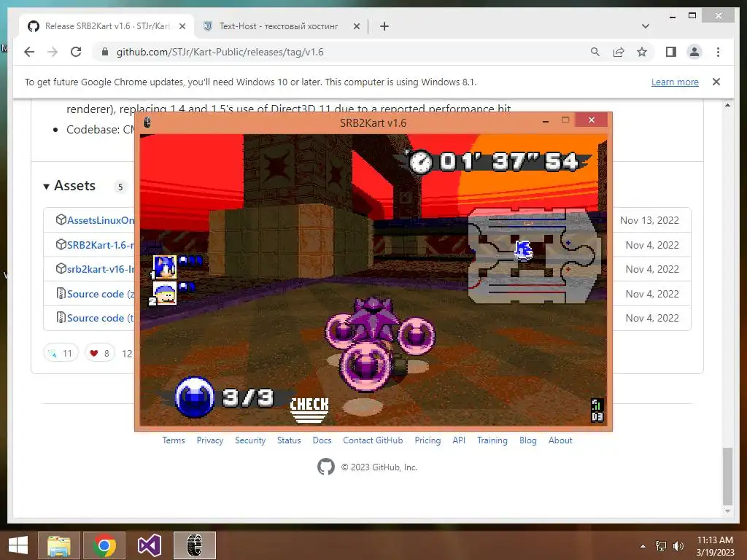This screenshot has height=560, width=747.
Task: Open the Blog footer link
Action: pos(528,440)
